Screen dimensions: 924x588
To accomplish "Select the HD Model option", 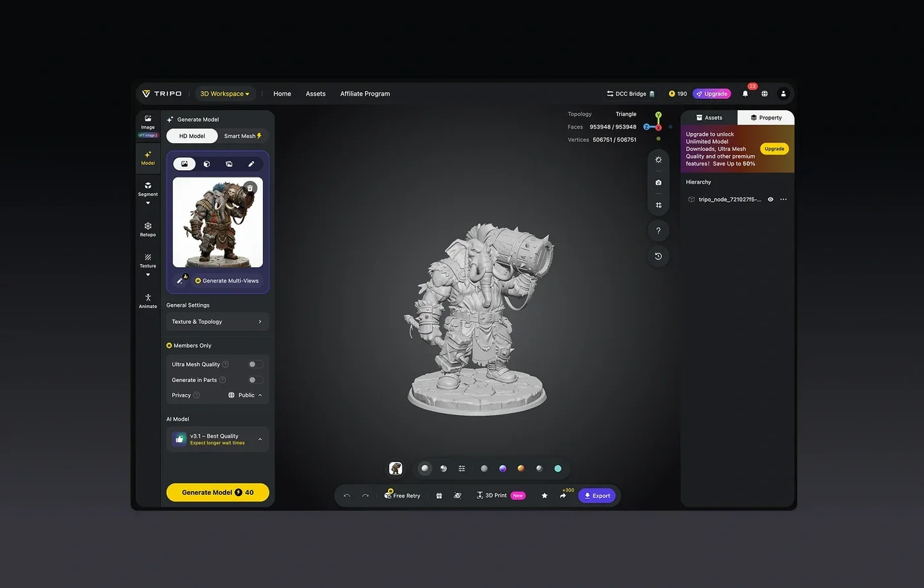I will [192, 136].
